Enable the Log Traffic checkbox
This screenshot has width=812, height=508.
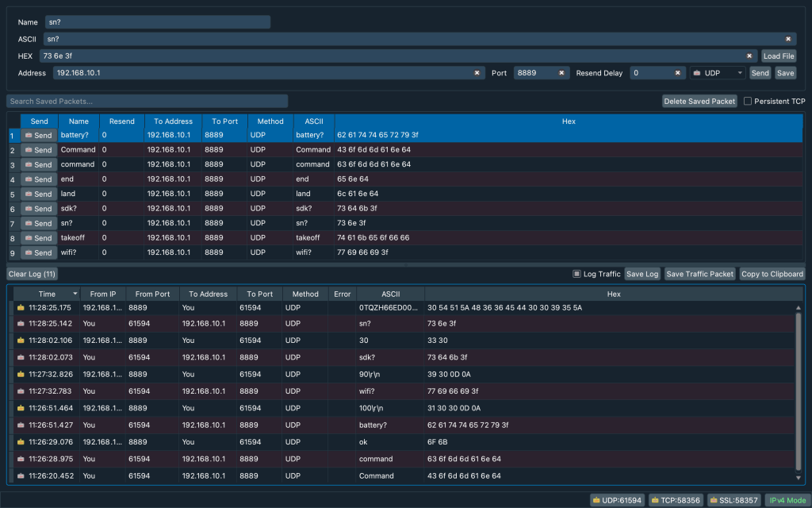[577, 274]
